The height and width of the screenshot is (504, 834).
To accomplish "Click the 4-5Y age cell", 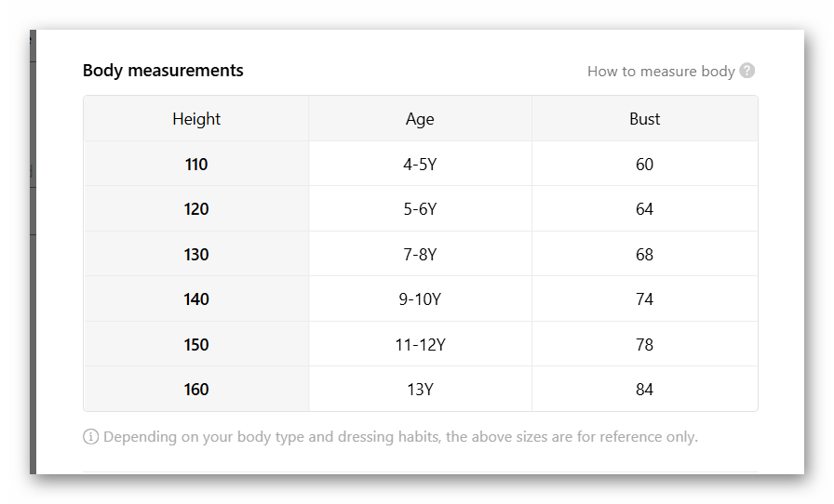I will 420,165.
